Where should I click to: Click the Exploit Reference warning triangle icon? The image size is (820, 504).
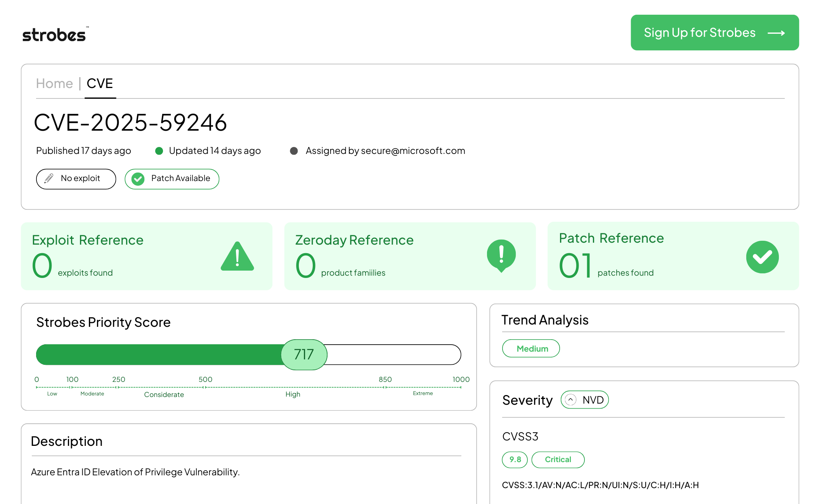point(237,256)
